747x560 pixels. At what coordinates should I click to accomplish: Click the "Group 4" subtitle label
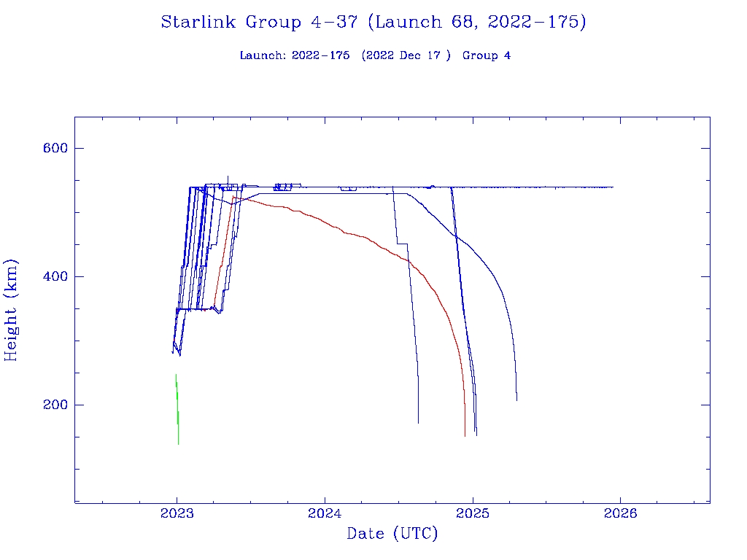[x=487, y=55]
